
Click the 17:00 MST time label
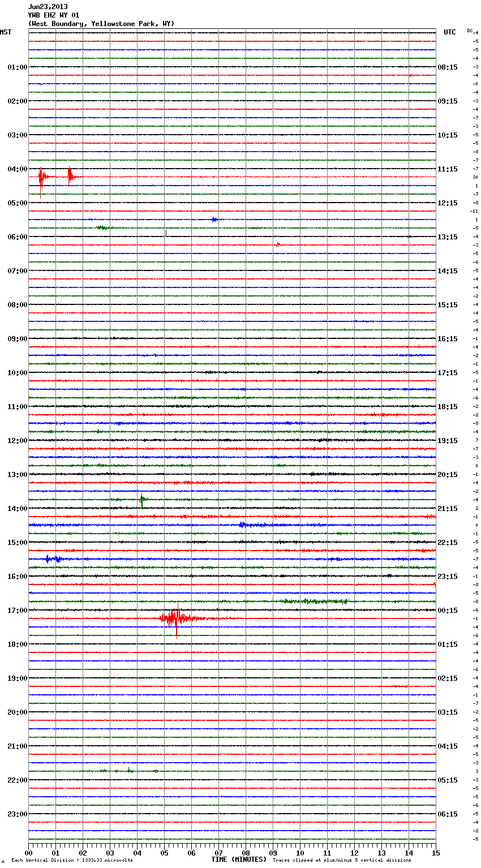pyautogui.click(x=17, y=610)
